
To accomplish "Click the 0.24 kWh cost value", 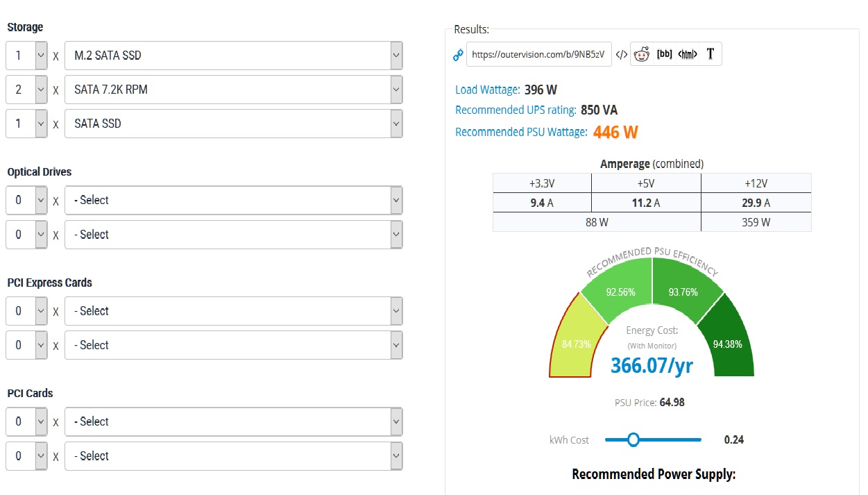I will coord(734,439).
